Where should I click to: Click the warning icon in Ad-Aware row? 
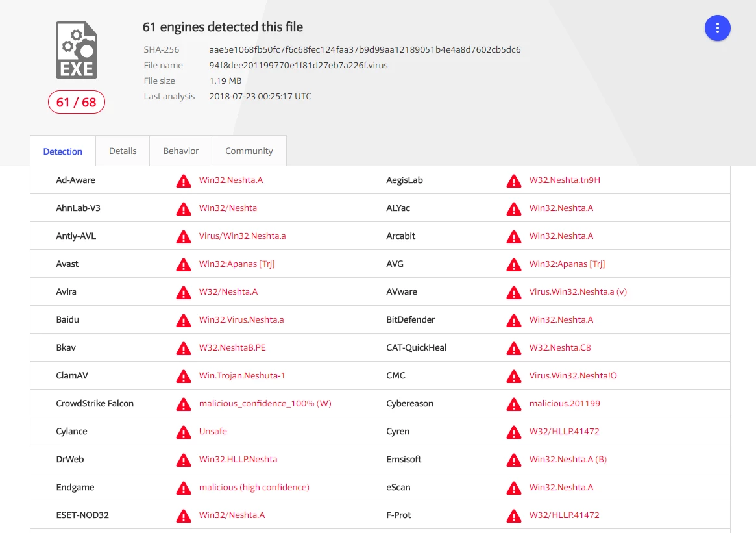(183, 181)
